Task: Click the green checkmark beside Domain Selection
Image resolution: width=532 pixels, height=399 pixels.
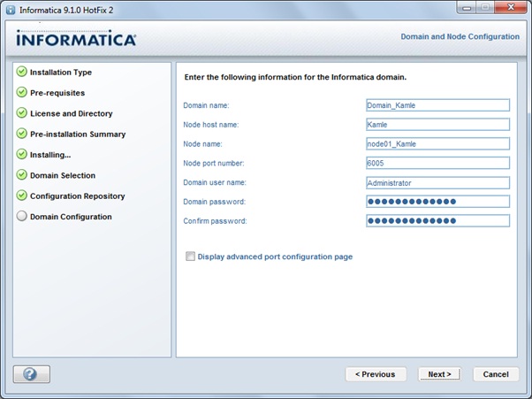Action: coord(22,175)
